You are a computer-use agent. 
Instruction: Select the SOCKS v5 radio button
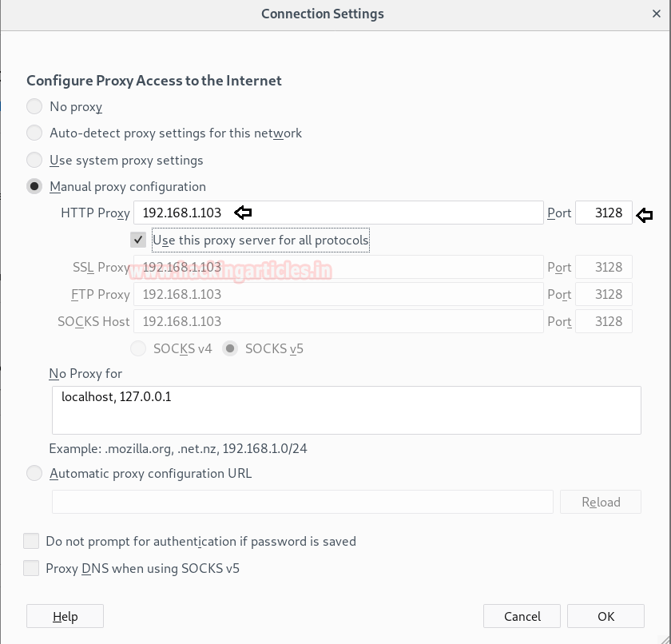(x=230, y=348)
